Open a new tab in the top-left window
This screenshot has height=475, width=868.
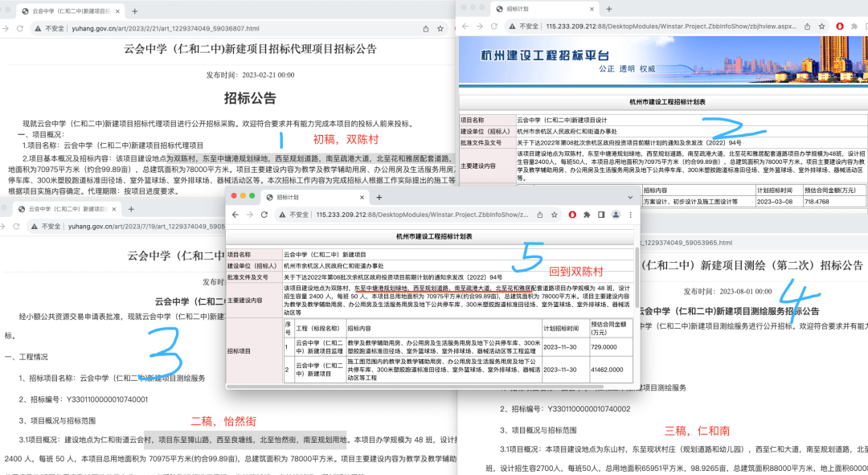[x=134, y=11]
